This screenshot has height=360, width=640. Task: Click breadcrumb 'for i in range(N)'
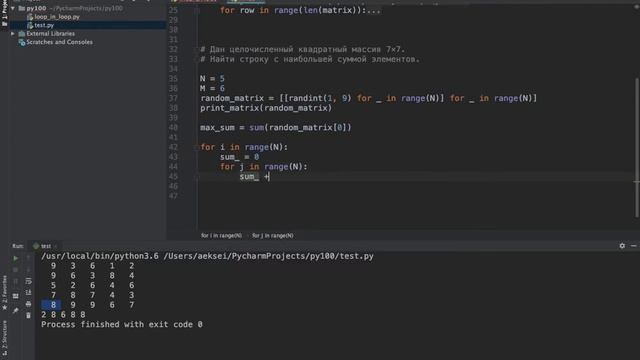pos(221,236)
